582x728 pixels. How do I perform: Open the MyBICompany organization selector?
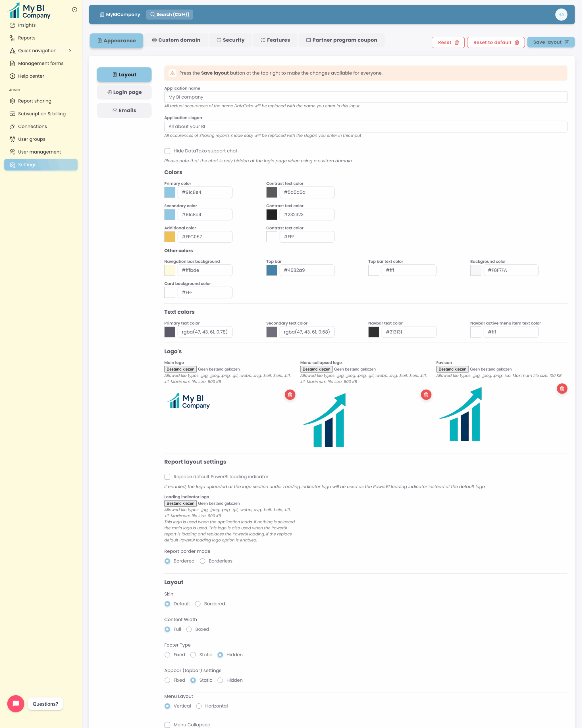pos(120,15)
